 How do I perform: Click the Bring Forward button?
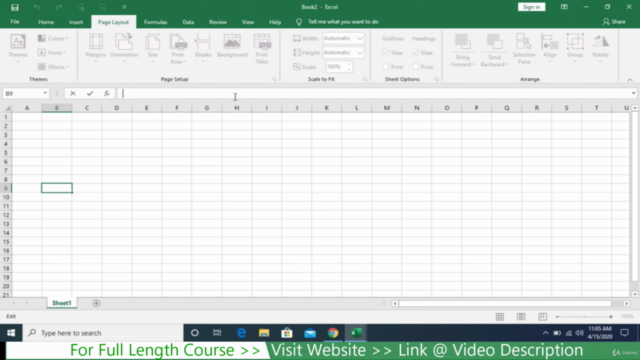tap(462, 51)
